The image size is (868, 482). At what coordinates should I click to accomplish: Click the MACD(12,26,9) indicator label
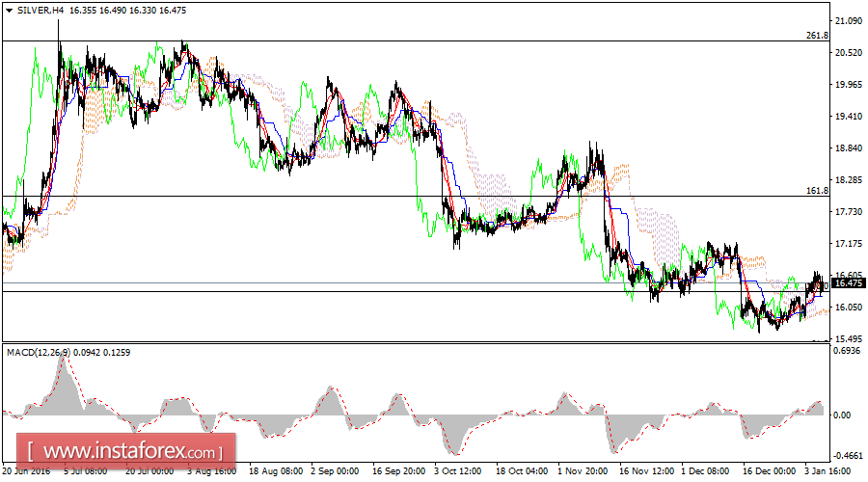(39, 353)
